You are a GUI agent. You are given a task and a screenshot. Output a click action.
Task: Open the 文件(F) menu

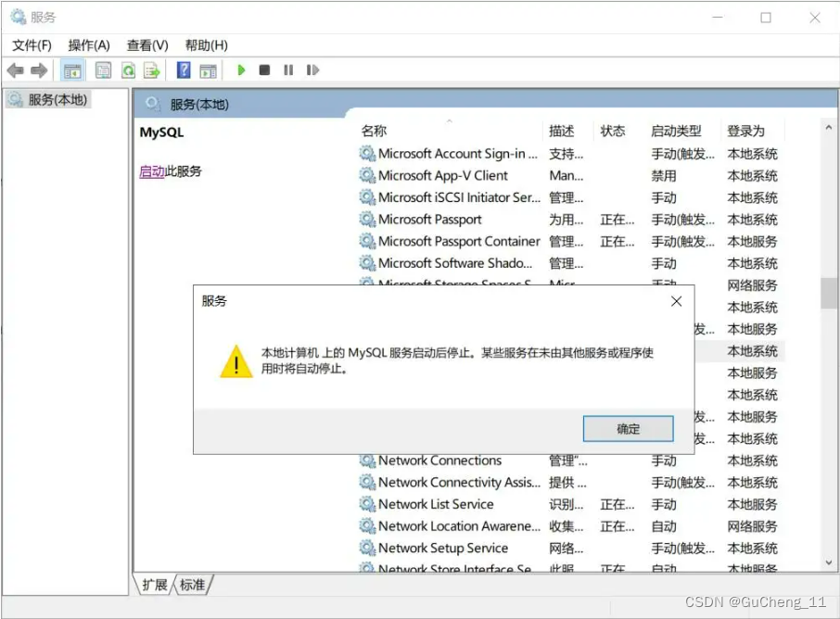(x=32, y=45)
